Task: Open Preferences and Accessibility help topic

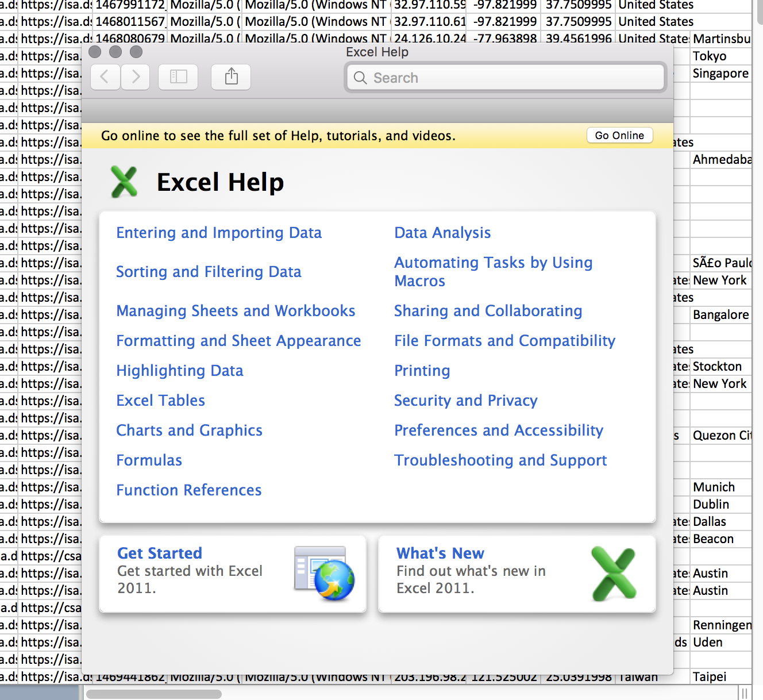Action: (x=499, y=430)
